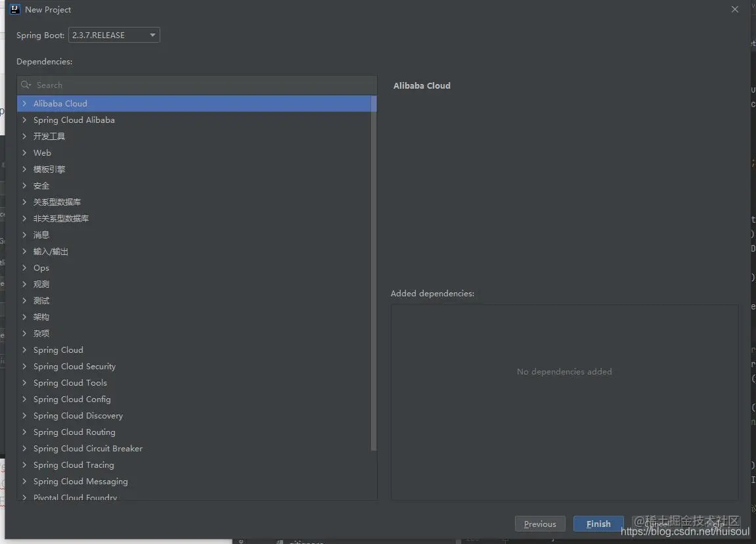Expand the Alibaba Cloud chevron
The height and width of the screenshot is (544, 756).
pyautogui.click(x=24, y=103)
